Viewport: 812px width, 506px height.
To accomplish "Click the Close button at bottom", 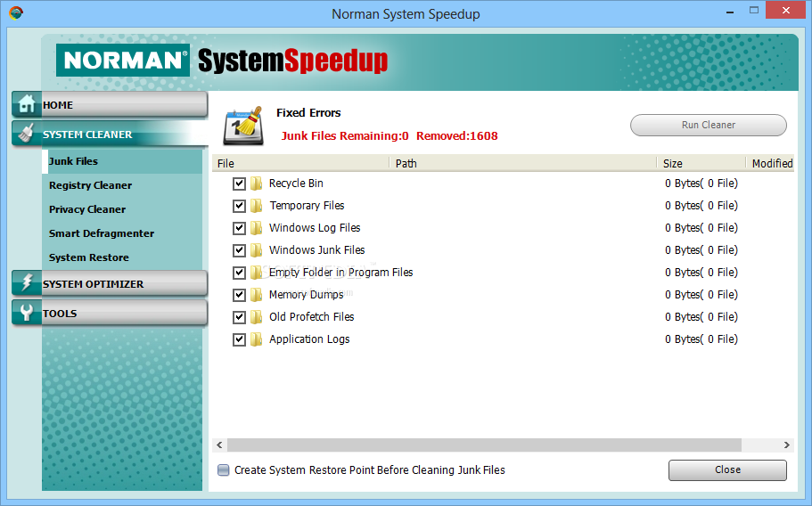I will (727, 469).
